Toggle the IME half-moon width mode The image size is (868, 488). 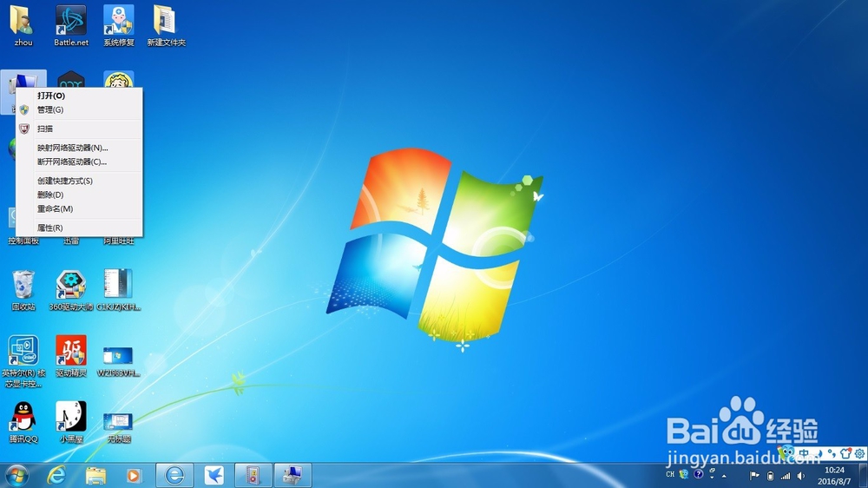(x=819, y=453)
